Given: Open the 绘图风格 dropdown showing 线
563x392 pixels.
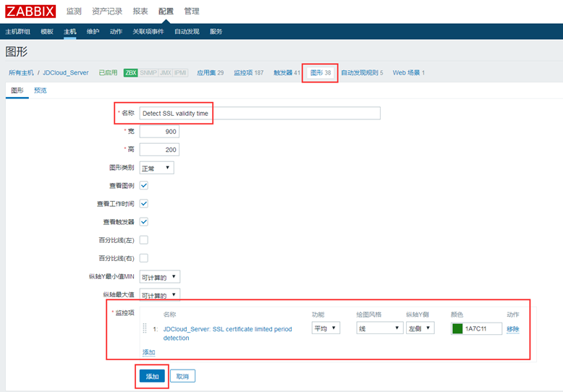Looking at the screenshot, I should (x=380, y=328).
